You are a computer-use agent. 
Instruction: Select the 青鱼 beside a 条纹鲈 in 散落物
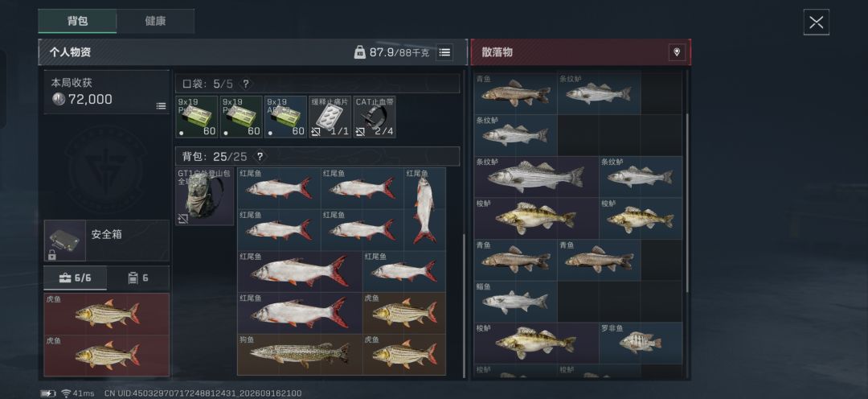(x=515, y=93)
